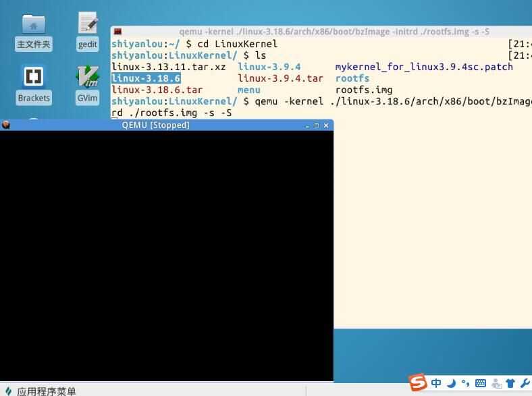Click mykernel_for_linux3.9.4sc.patch in terminal
Image resolution: width=532 pixels, height=396 pixels.
pos(424,67)
